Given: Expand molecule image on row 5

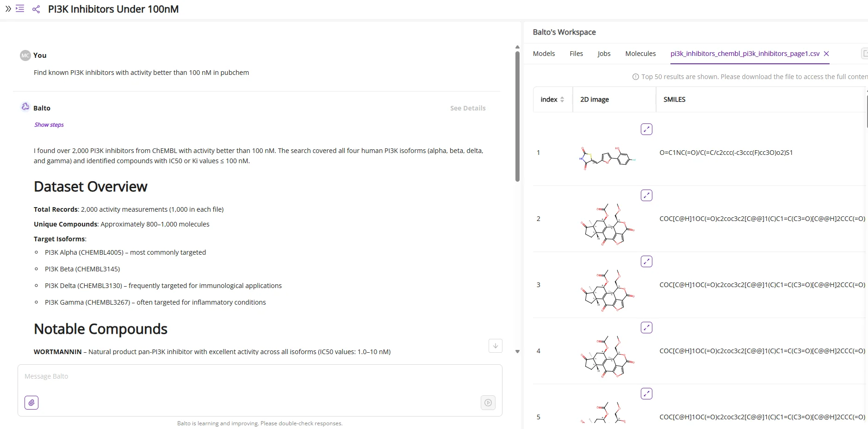Looking at the screenshot, I should pyautogui.click(x=646, y=393).
